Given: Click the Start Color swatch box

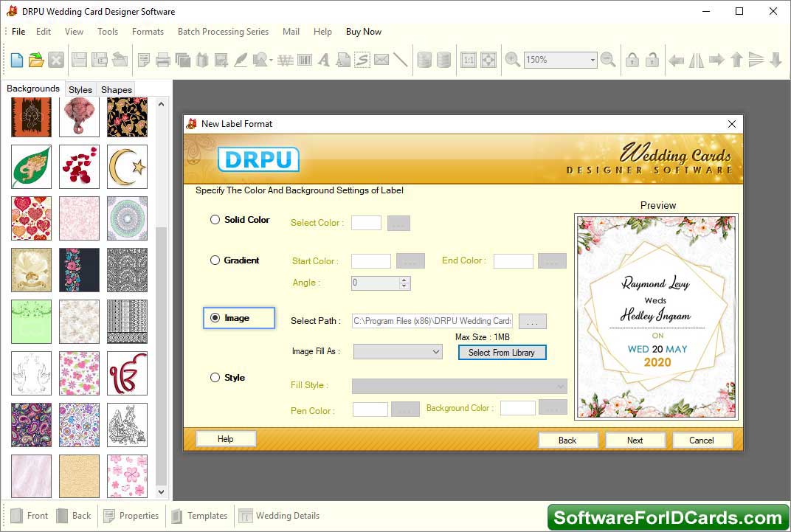Looking at the screenshot, I should 370,260.
